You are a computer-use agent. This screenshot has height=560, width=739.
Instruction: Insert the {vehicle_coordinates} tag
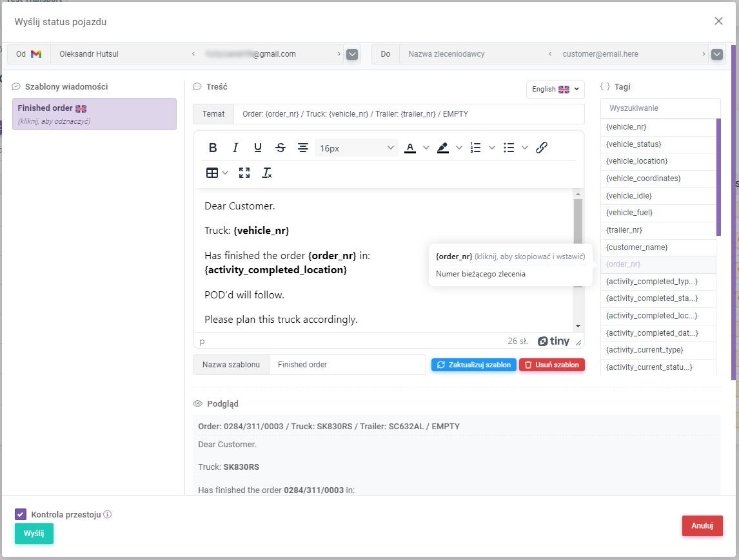click(x=658, y=179)
